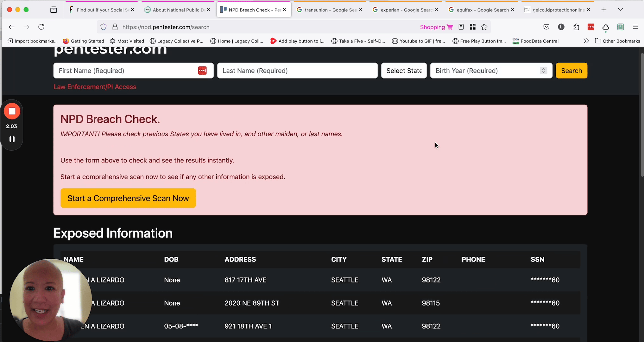Go back using the browser back arrow

(12, 27)
